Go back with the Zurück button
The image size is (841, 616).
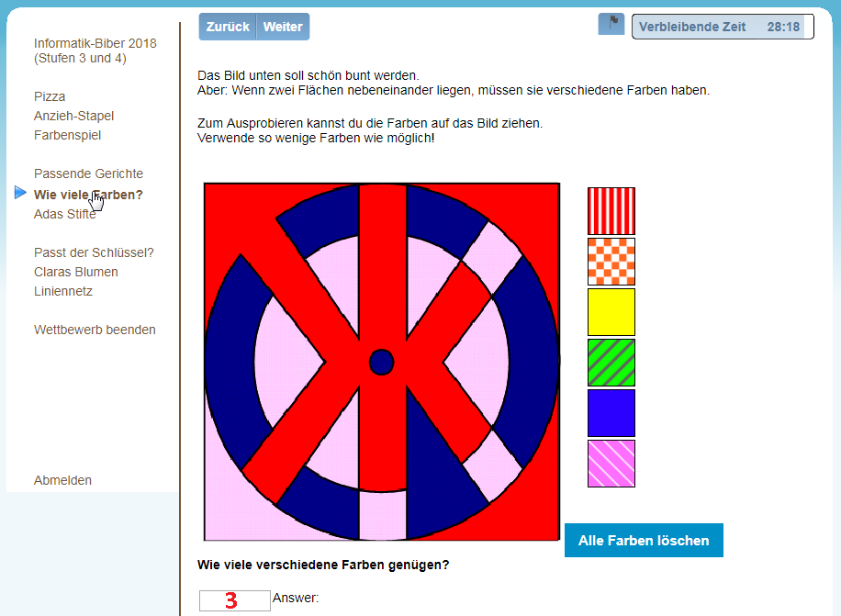[228, 27]
